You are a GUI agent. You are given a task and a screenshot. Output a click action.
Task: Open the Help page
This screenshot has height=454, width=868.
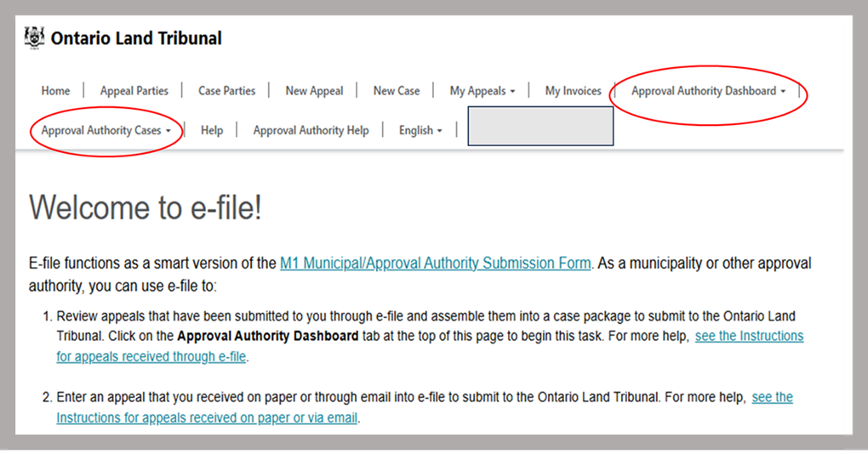[x=212, y=130]
